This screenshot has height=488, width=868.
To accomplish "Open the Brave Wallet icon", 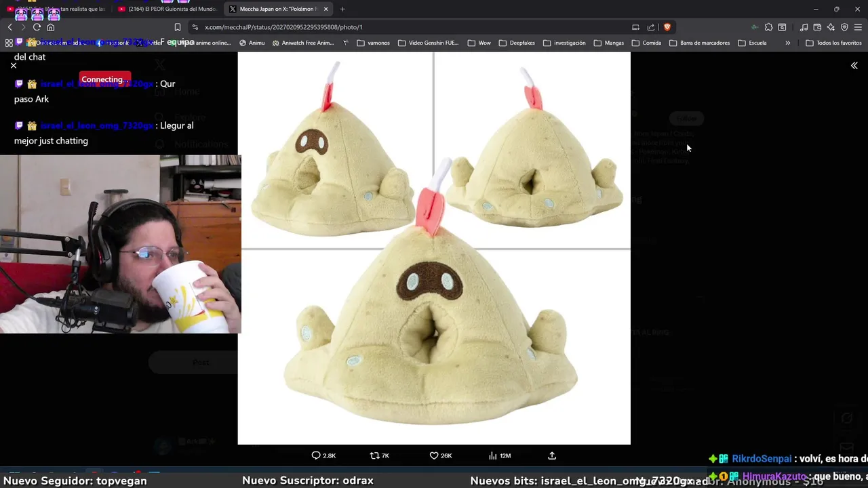I will [817, 27].
